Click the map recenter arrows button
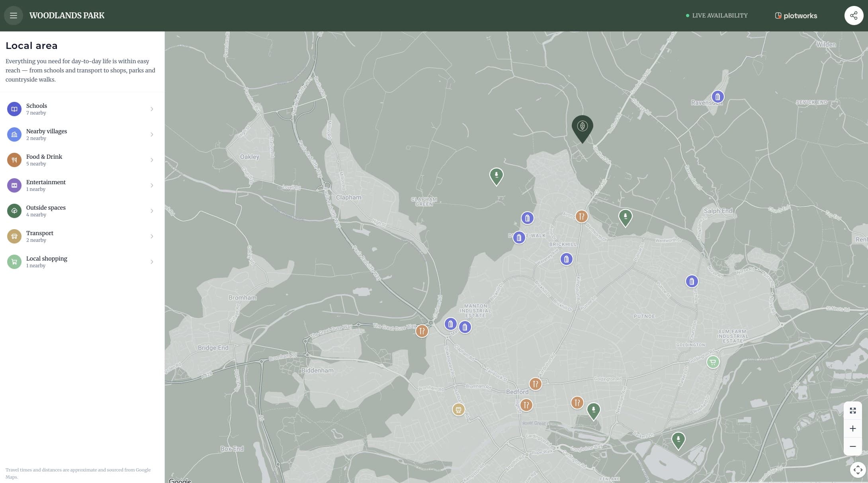868x483 pixels. tap(858, 469)
